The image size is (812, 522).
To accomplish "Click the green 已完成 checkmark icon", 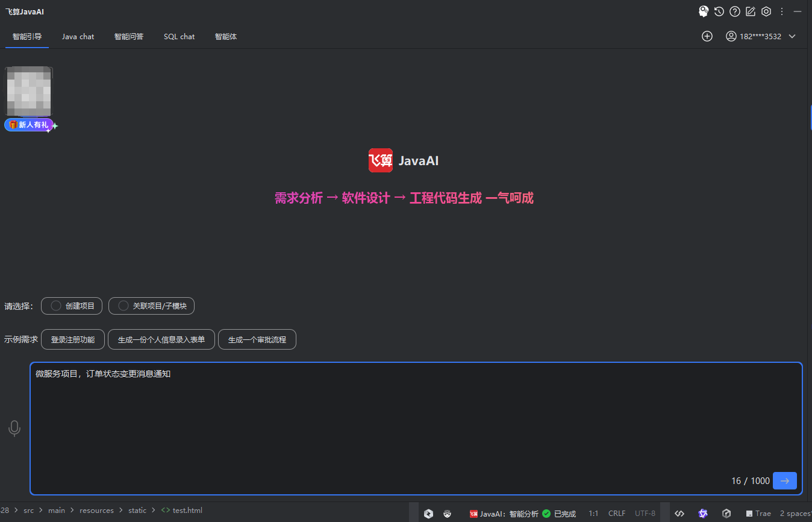I will pyautogui.click(x=546, y=514).
